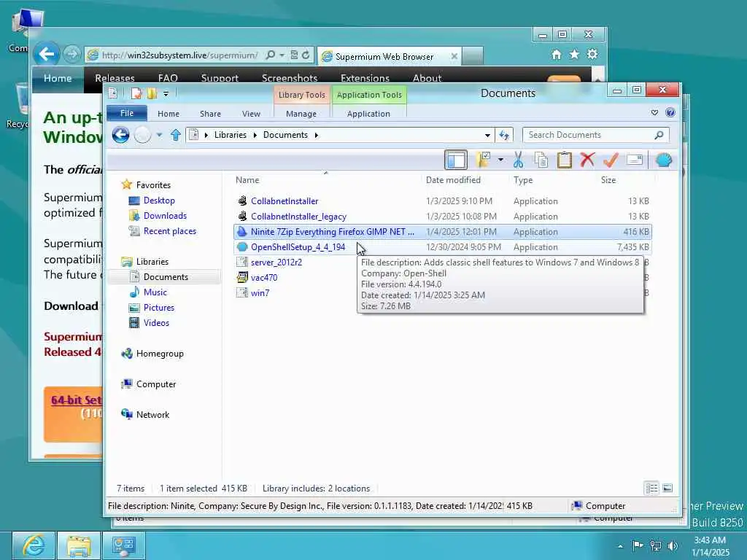Switch to details view icon in status bar
747x560 pixels.
(651, 488)
